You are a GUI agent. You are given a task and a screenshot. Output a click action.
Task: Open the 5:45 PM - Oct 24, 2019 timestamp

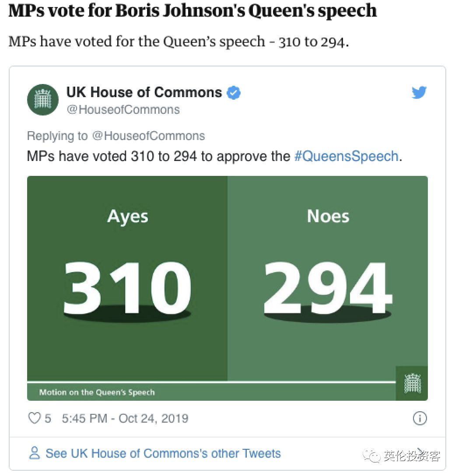(x=125, y=418)
